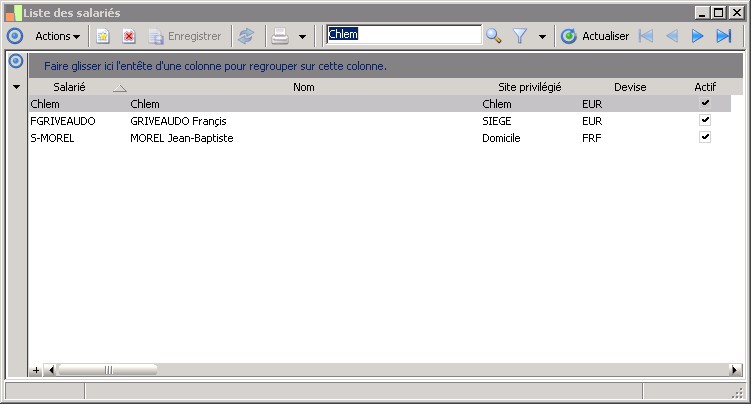The image size is (751, 404).
Task: Click the group-by column drop area text
Action: coord(215,66)
